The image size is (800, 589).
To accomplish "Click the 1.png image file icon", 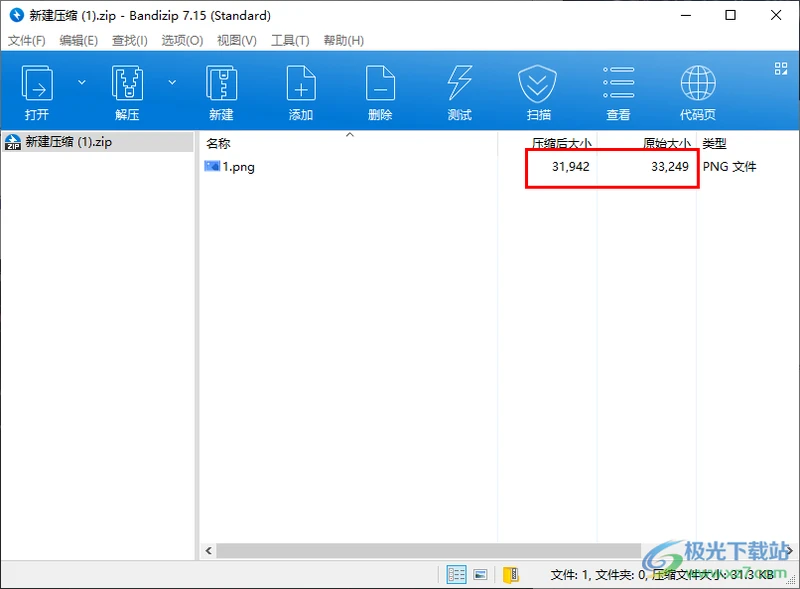I will point(212,166).
